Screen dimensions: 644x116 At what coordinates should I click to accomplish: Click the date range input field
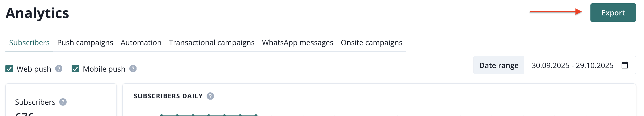(x=572, y=65)
